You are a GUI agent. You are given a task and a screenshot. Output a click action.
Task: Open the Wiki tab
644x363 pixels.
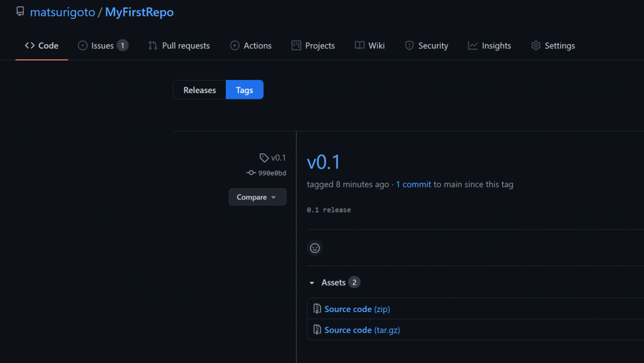click(370, 45)
